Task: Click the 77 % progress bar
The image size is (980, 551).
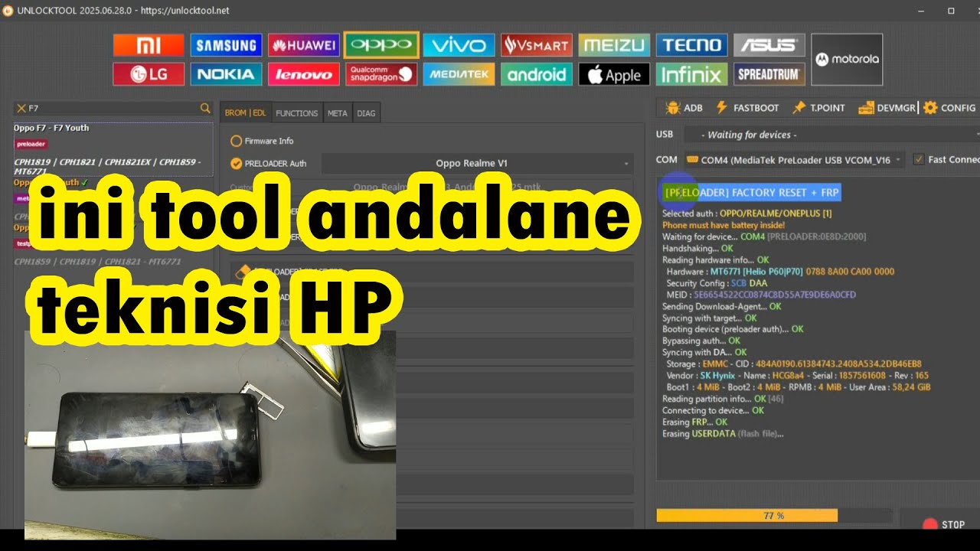Action: tap(774, 516)
